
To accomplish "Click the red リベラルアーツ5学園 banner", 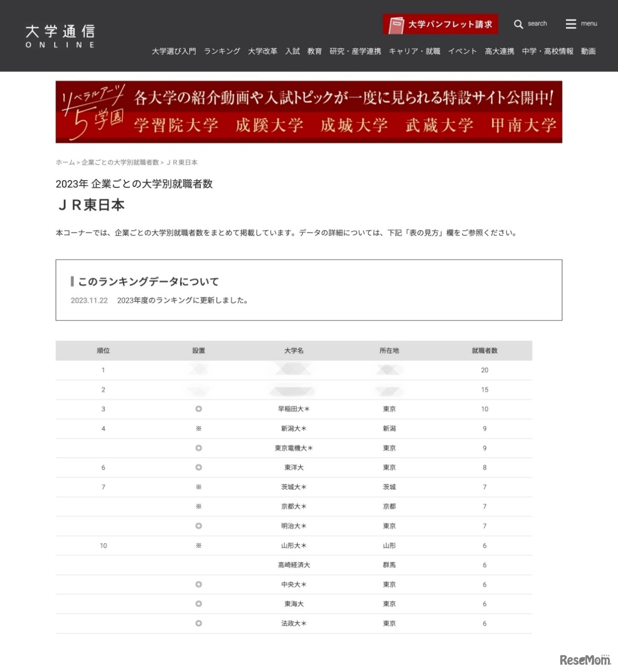I will pos(308,111).
